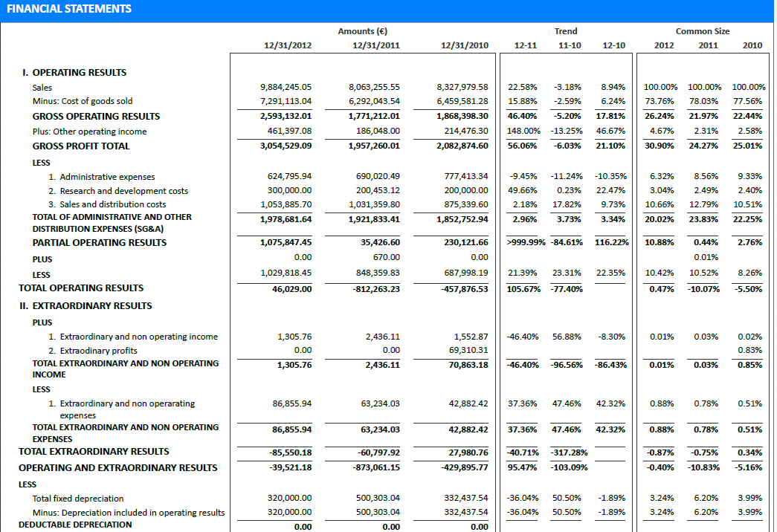Click the TOTAL OPERATING RESULTS row label
This screenshot has width=777, height=532.
pyautogui.click(x=81, y=288)
